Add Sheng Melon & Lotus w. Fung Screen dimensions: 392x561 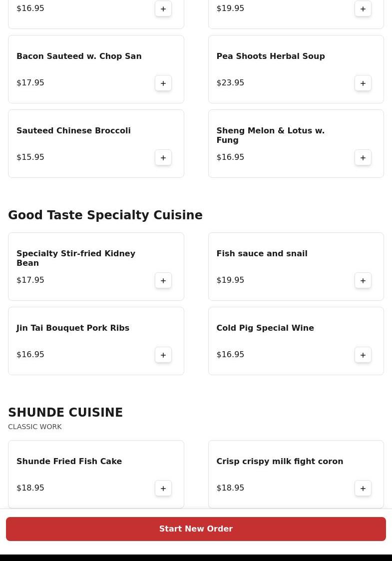tap(363, 157)
